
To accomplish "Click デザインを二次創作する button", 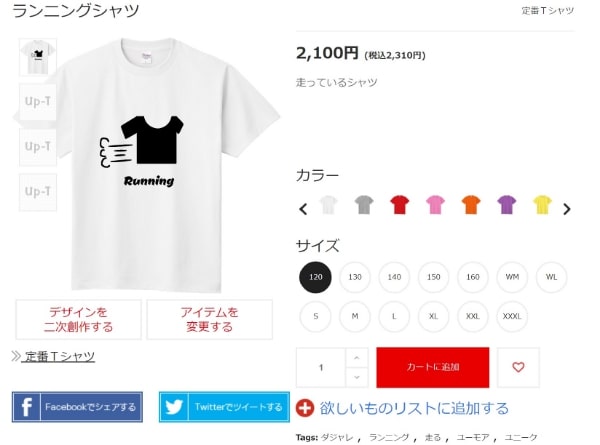I will (78, 319).
